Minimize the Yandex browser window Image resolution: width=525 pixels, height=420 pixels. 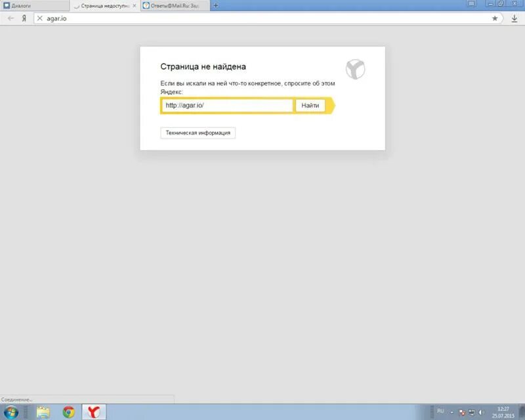490,4
